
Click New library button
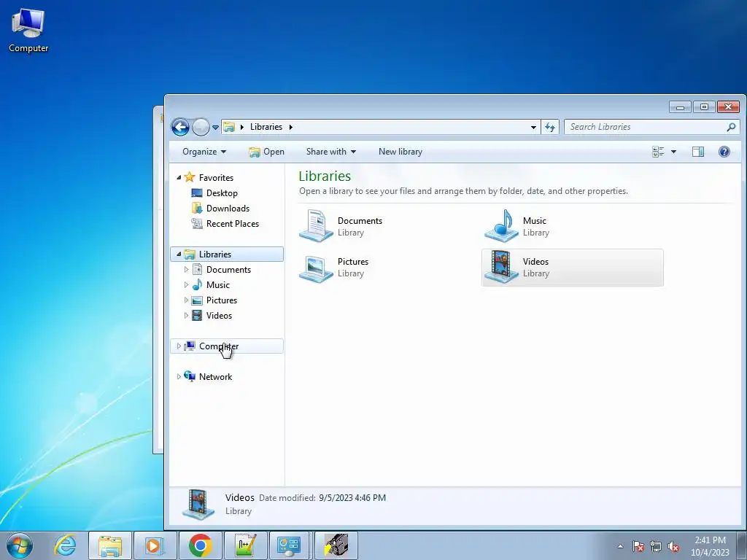click(x=400, y=152)
